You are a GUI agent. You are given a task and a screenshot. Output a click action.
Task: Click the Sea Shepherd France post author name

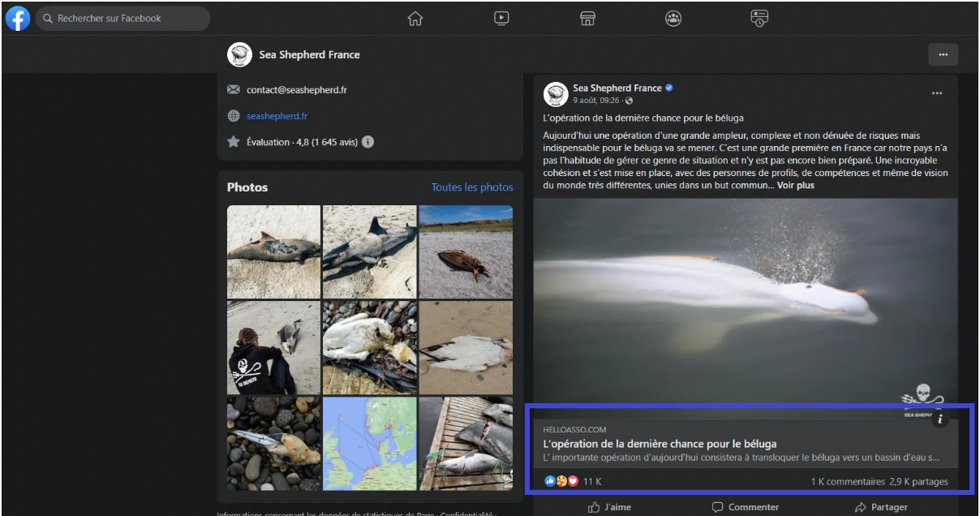click(617, 88)
